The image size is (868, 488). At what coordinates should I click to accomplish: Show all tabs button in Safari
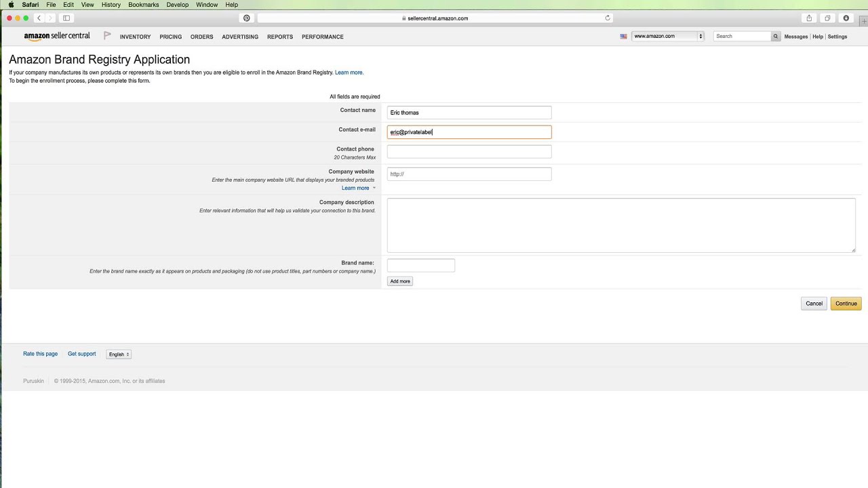(x=827, y=18)
